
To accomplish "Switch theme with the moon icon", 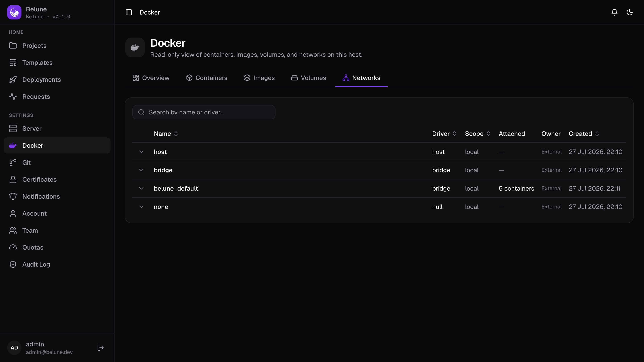I will point(629,12).
